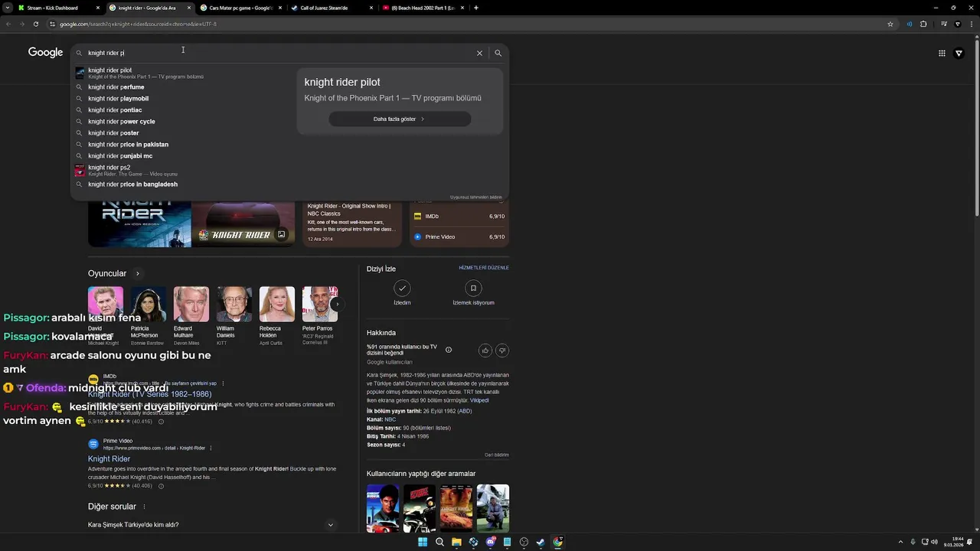Open the Vikipedi link

tap(479, 400)
